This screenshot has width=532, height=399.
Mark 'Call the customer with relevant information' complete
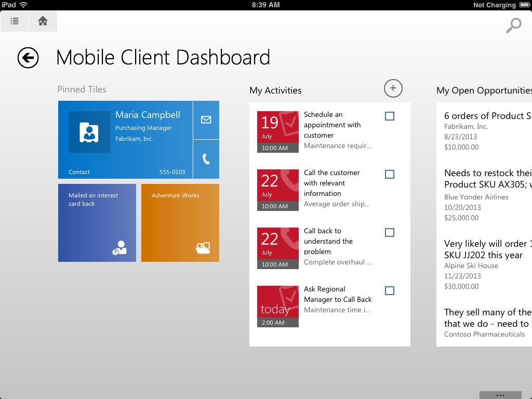click(389, 175)
